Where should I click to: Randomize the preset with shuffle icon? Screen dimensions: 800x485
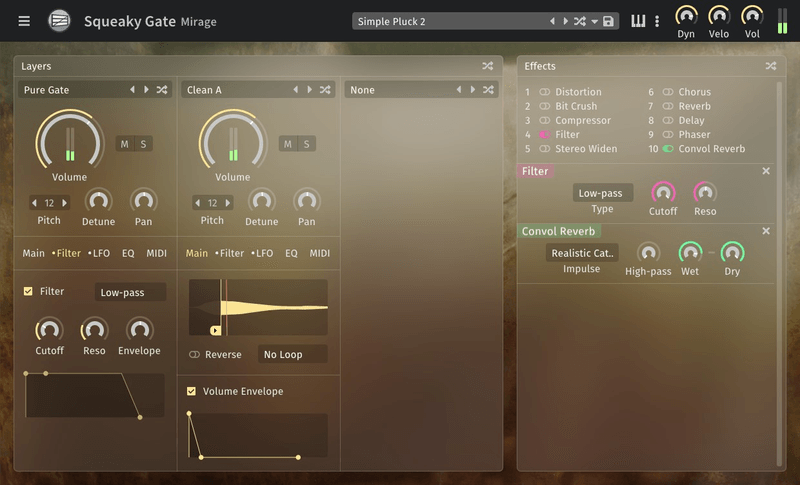tap(580, 21)
